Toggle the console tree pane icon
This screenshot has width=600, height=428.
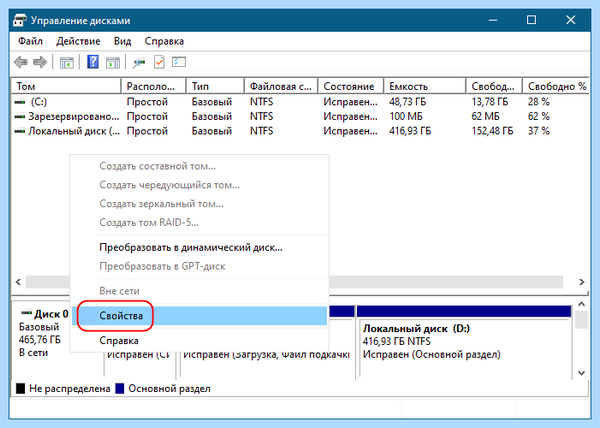point(67,62)
